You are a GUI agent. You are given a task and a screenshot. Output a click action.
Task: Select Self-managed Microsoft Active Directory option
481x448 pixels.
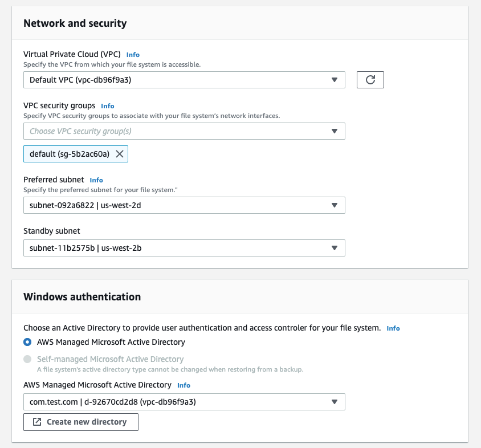click(x=26, y=359)
